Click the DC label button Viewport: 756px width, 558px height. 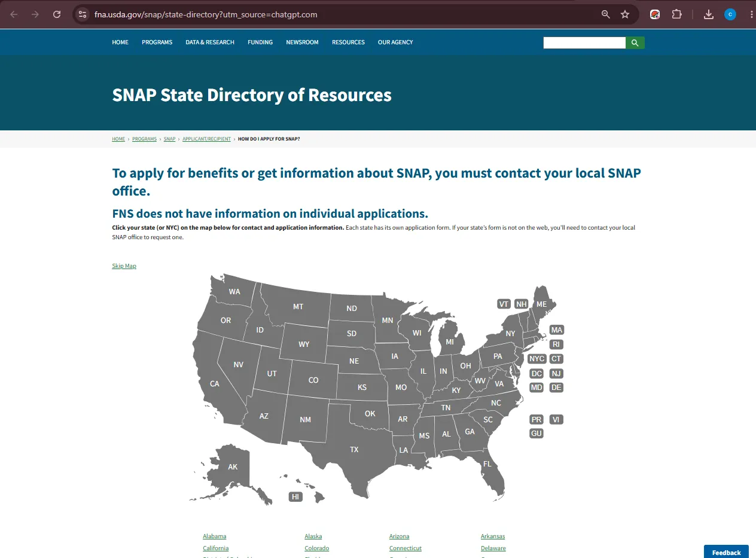[536, 374]
